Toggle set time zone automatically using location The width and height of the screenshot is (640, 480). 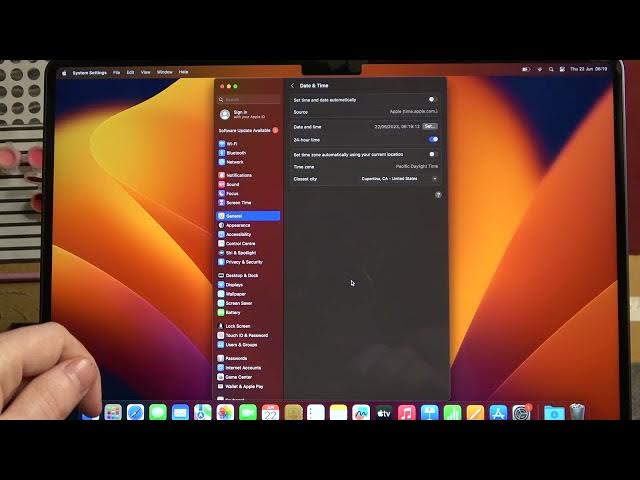pos(433,154)
